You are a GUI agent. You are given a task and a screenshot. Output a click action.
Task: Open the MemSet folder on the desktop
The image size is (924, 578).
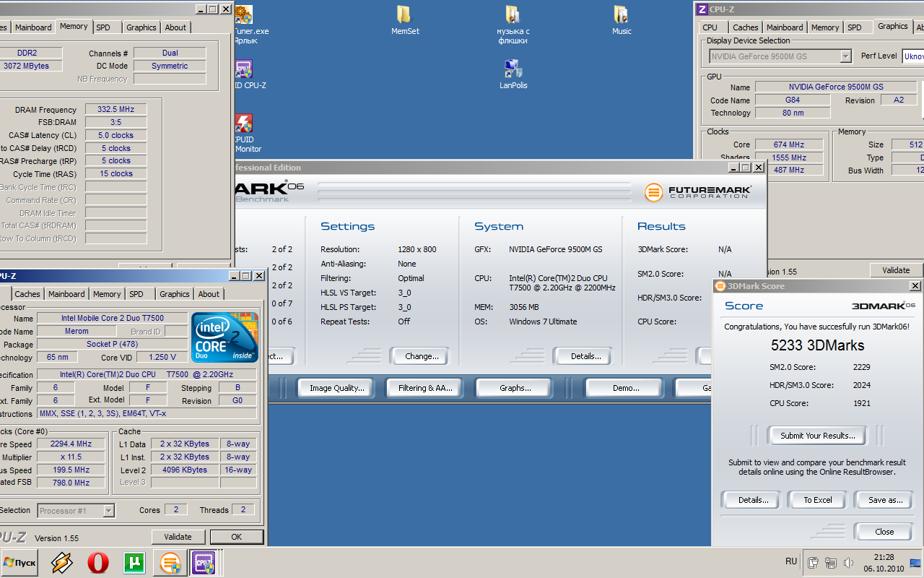click(404, 20)
